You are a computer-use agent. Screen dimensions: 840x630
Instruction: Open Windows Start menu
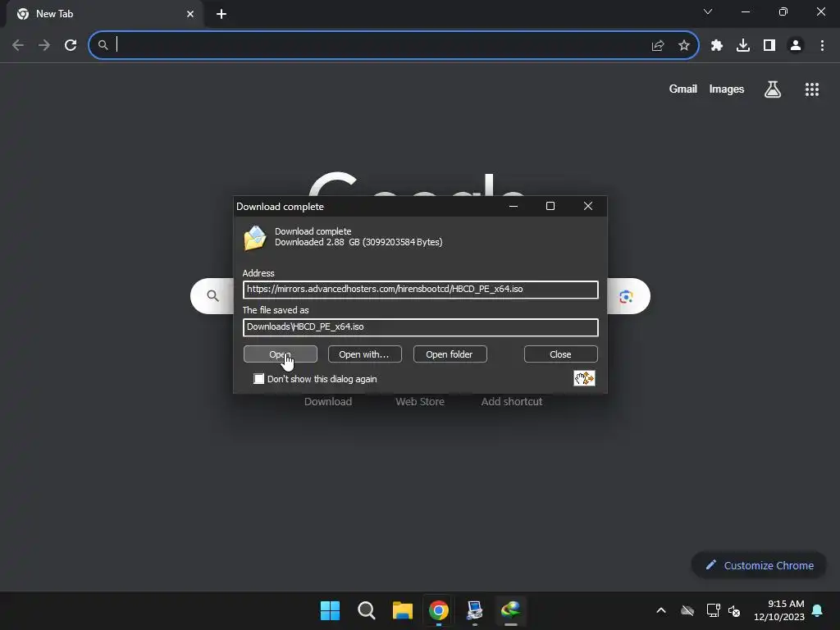click(330, 610)
